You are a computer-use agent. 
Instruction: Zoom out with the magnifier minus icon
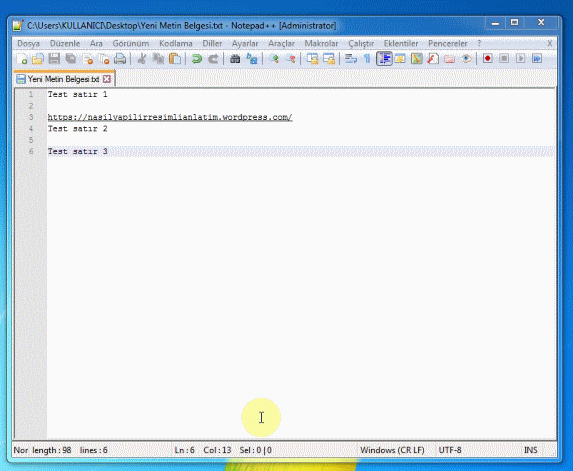291,58
